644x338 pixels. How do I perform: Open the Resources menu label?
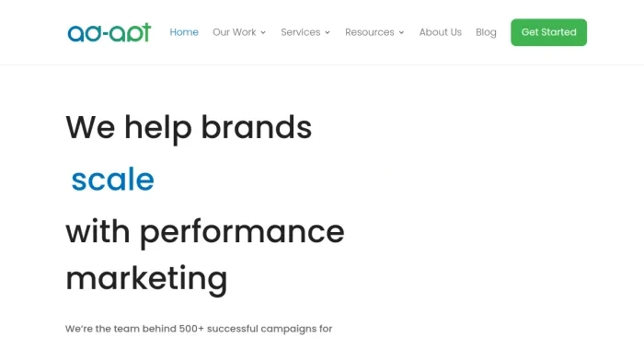point(370,32)
